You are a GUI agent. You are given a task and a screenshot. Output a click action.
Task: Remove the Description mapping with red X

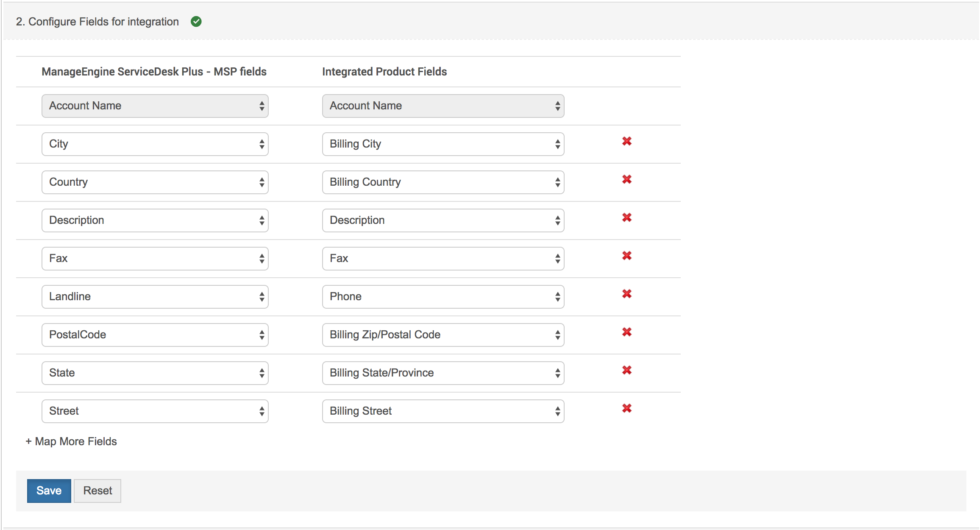click(x=626, y=218)
